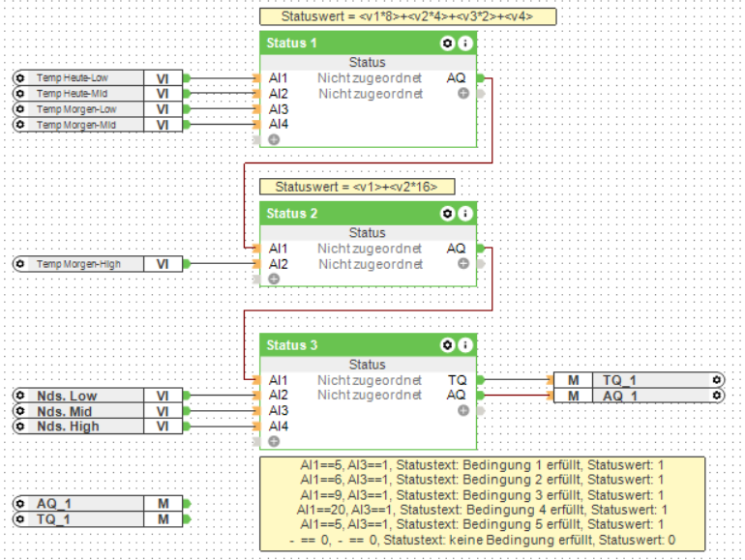Click AI2 input of Status 2
745x560 pixels.
point(278,264)
